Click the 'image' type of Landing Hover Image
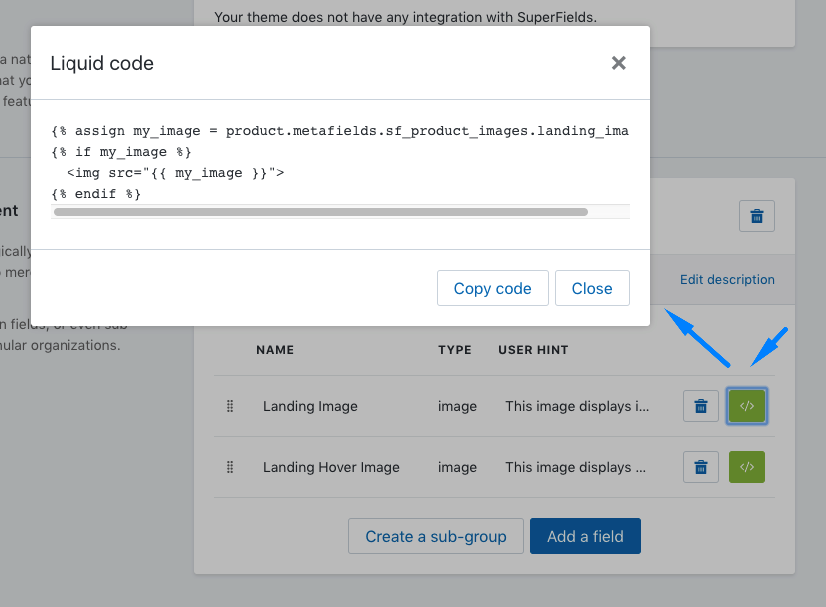The image size is (826, 607). (457, 467)
